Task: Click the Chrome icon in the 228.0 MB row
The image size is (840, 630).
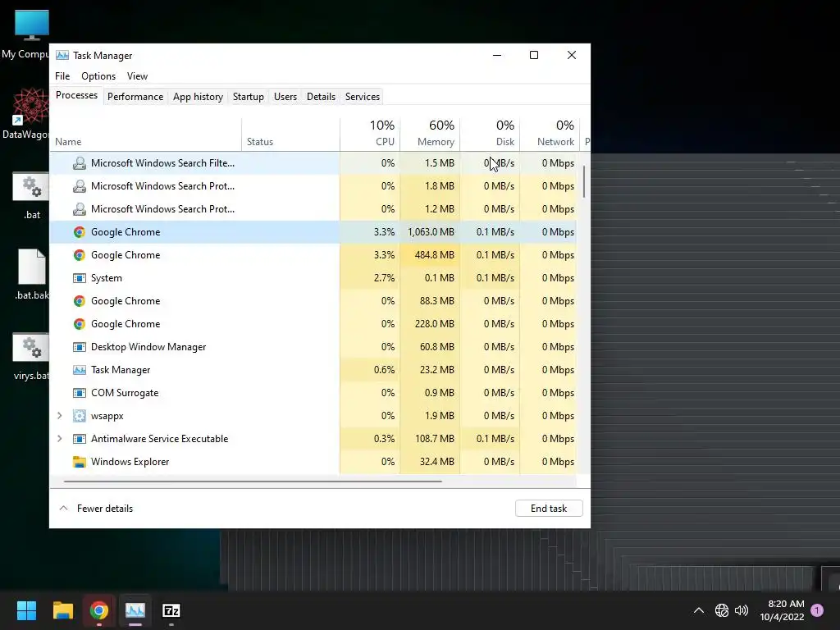Action: (x=80, y=324)
